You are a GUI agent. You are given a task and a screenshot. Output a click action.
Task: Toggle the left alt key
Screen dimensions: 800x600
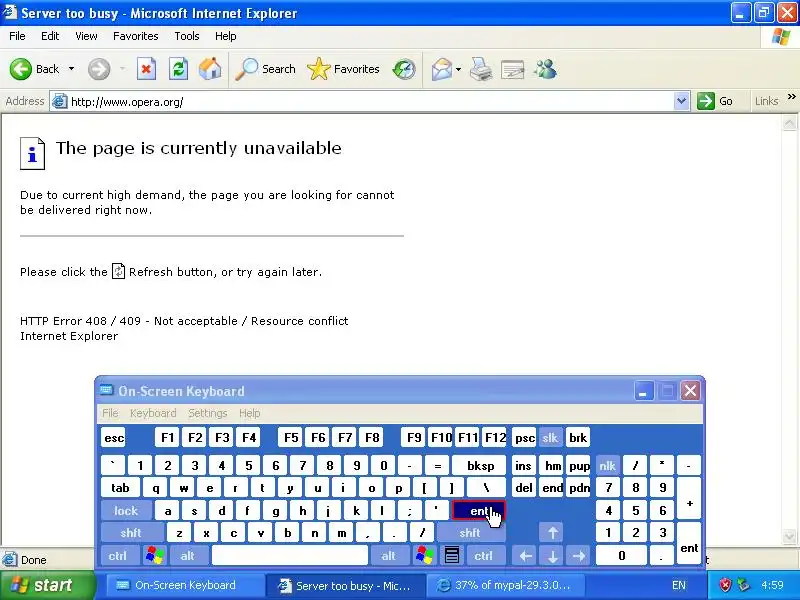point(188,556)
